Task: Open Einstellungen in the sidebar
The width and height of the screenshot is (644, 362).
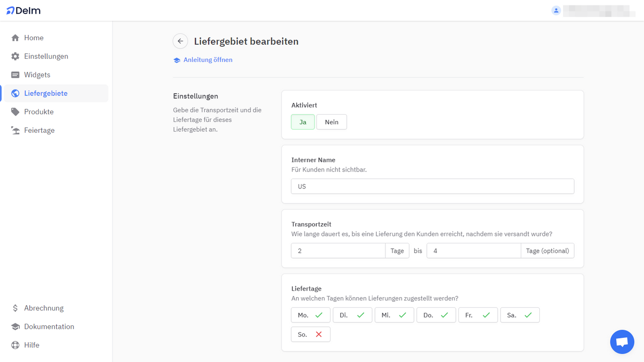Action: (x=55, y=56)
